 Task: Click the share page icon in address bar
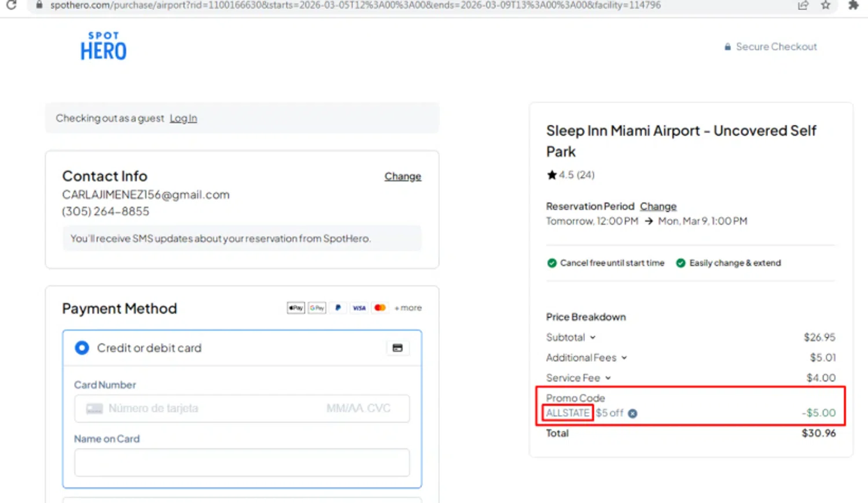[803, 5]
